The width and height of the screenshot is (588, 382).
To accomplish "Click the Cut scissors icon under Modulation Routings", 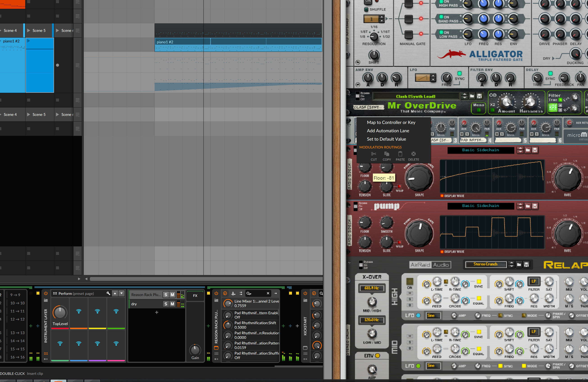I will click(374, 154).
